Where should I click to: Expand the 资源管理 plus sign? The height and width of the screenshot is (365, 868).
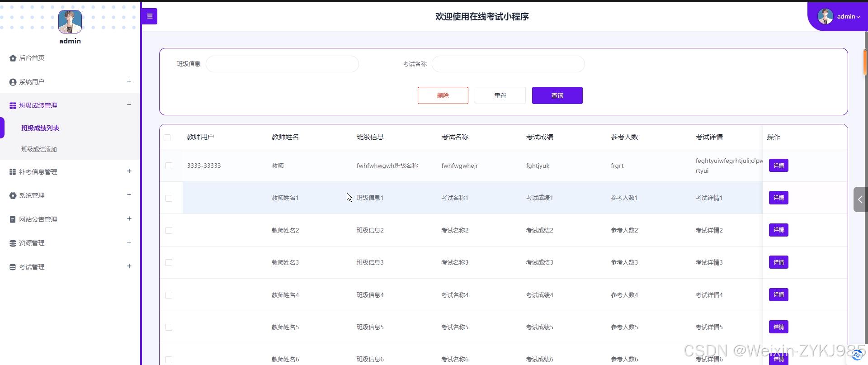click(x=129, y=242)
